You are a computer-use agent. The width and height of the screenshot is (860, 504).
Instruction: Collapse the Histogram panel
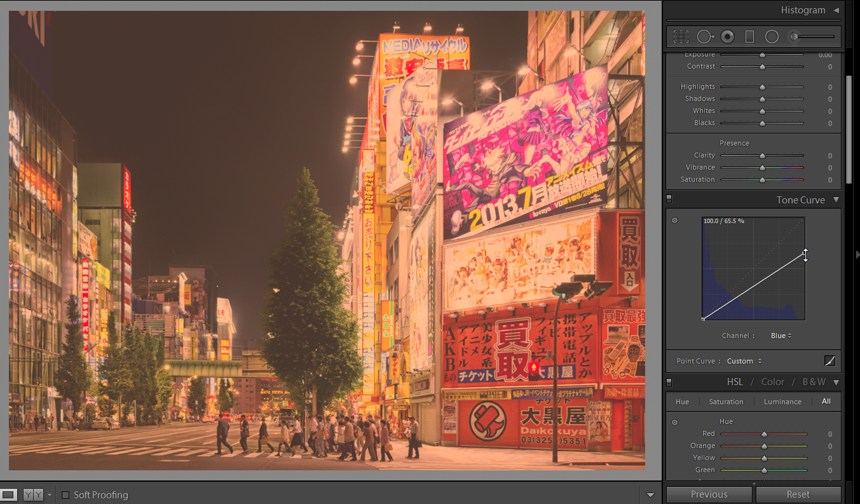pos(836,10)
